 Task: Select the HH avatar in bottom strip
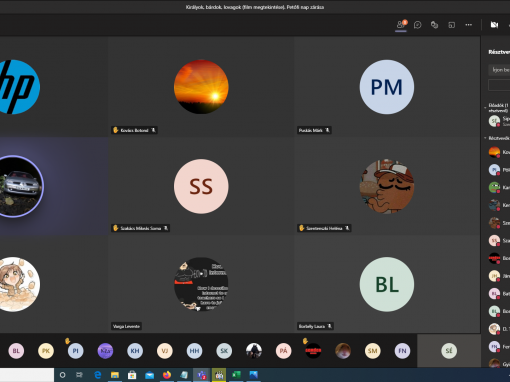tap(194, 351)
